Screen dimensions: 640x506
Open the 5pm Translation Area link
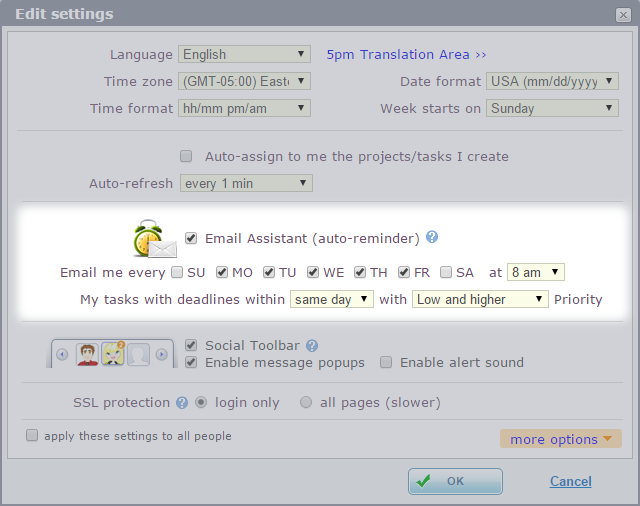click(406, 54)
